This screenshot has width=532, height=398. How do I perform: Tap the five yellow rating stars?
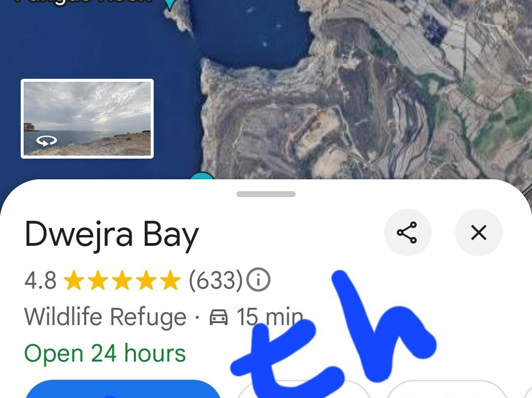[122, 280]
